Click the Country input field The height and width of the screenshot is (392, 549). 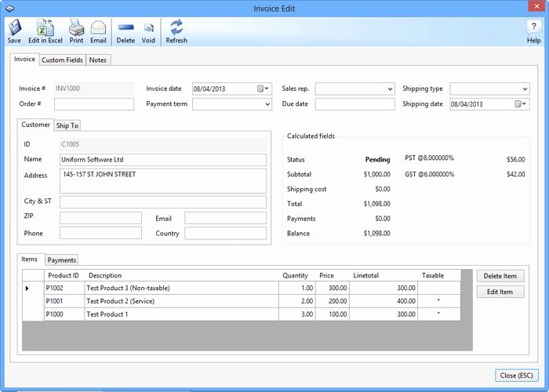point(226,233)
